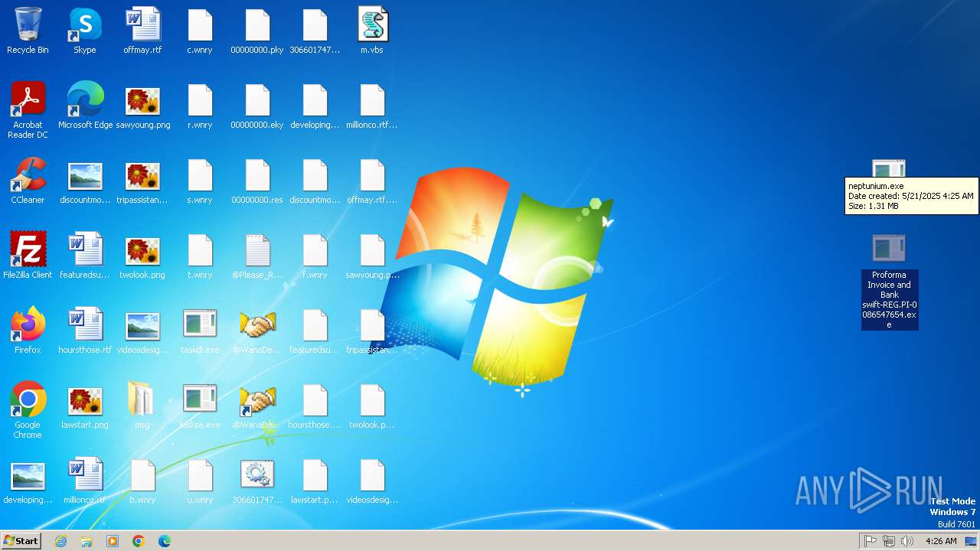Select the CCleaner desktop shortcut
This screenshot has height=551, width=980.
[x=28, y=181]
